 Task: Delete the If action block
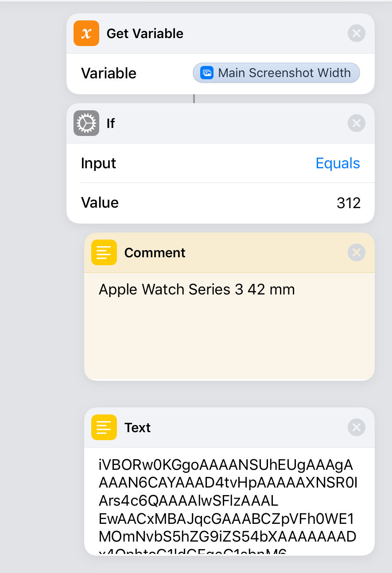pyautogui.click(x=356, y=123)
